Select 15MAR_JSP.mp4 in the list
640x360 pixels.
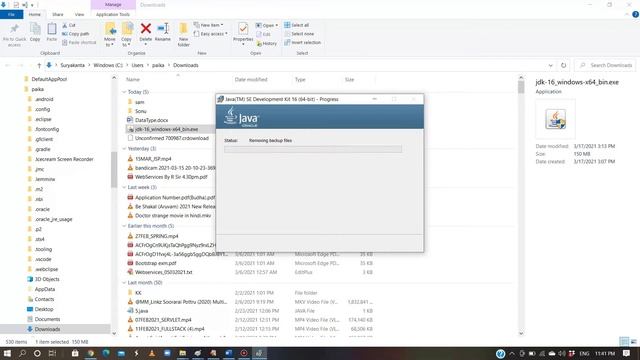tap(153, 159)
